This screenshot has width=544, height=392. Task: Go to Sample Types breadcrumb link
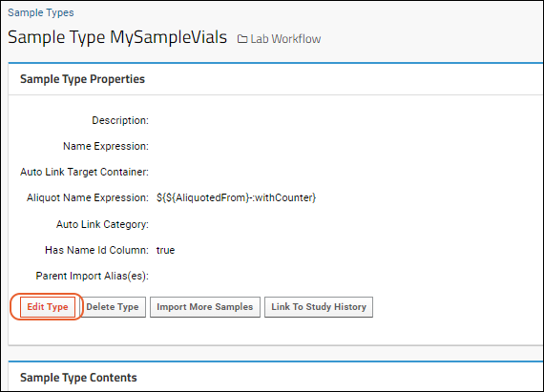coord(41,12)
